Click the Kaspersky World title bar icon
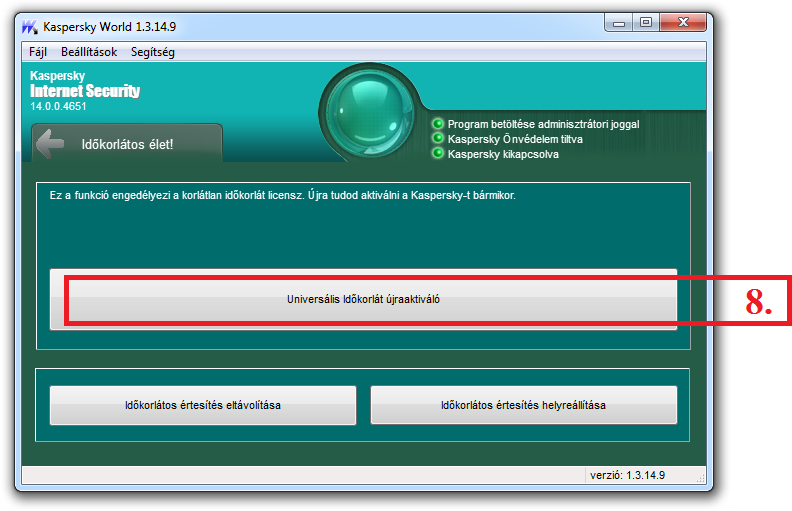This screenshot has height=511, width=792. pyautogui.click(x=31, y=26)
